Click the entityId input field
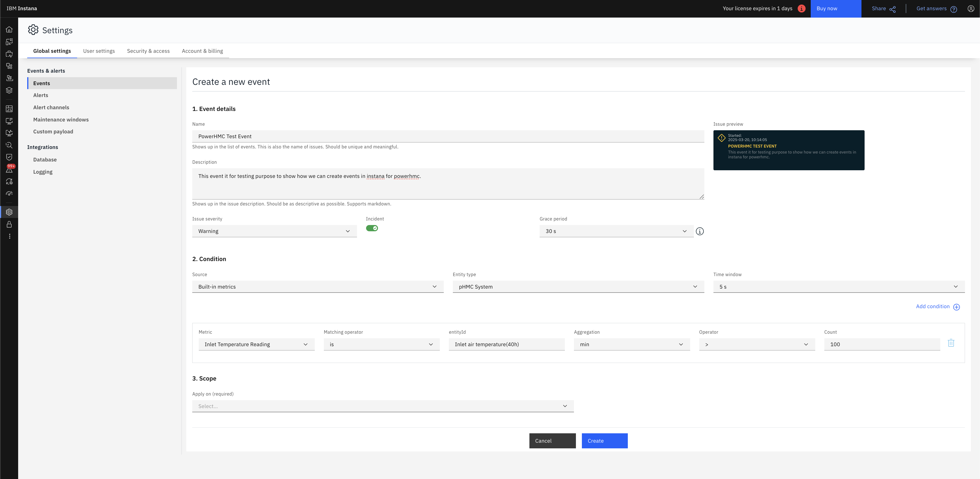This screenshot has height=479, width=980. tap(507, 344)
